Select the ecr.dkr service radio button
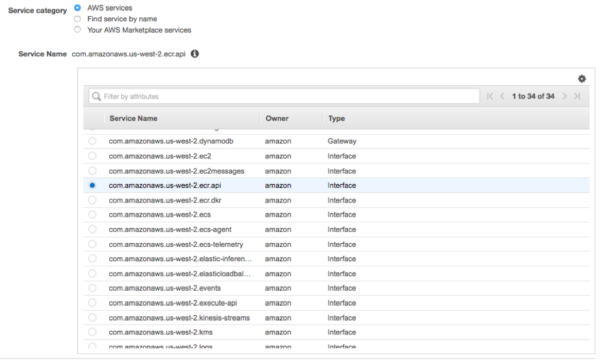 coord(92,200)
